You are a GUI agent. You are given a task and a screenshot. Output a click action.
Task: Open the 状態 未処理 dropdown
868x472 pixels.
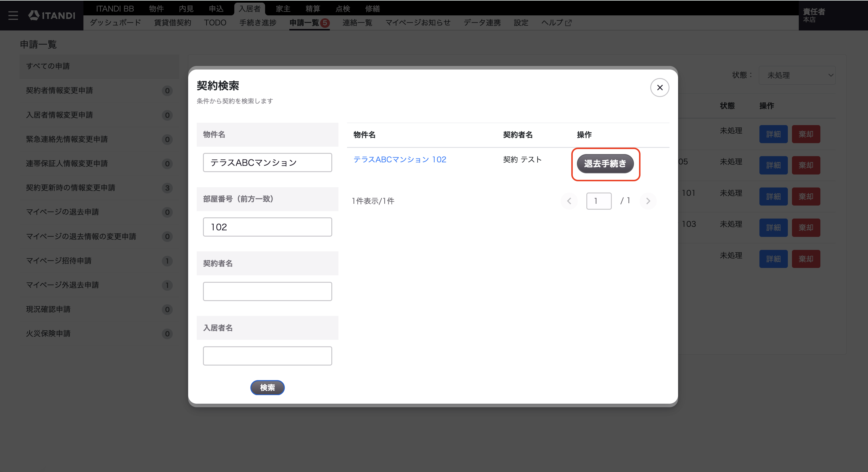[797, 75]
